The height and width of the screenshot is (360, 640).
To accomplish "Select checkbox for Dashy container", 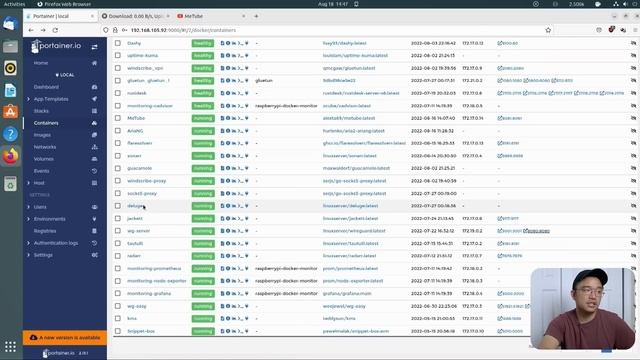I will 118,43.
